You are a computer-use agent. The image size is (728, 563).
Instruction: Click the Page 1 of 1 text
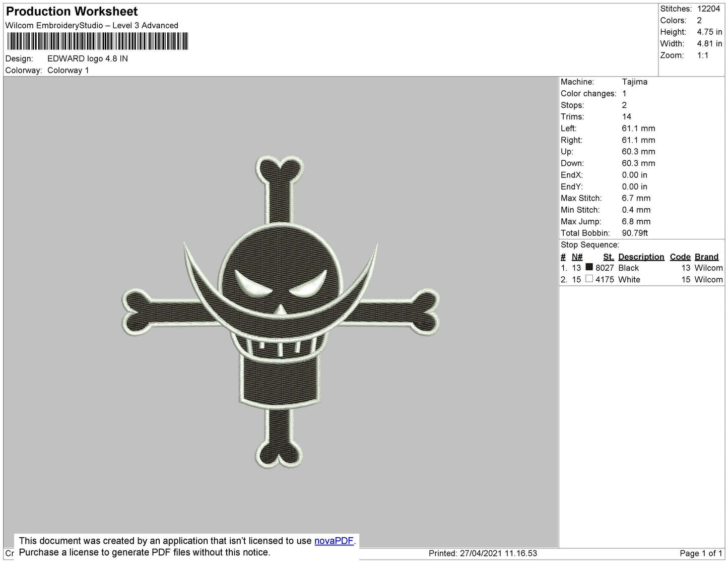[701, 553]
